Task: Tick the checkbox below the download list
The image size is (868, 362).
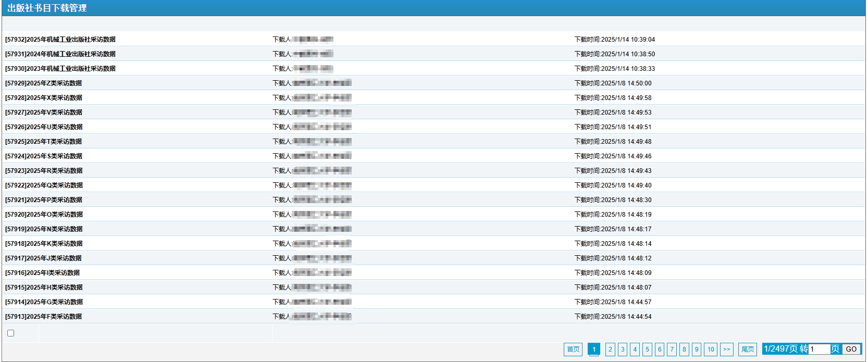Action: pos(10,333)
